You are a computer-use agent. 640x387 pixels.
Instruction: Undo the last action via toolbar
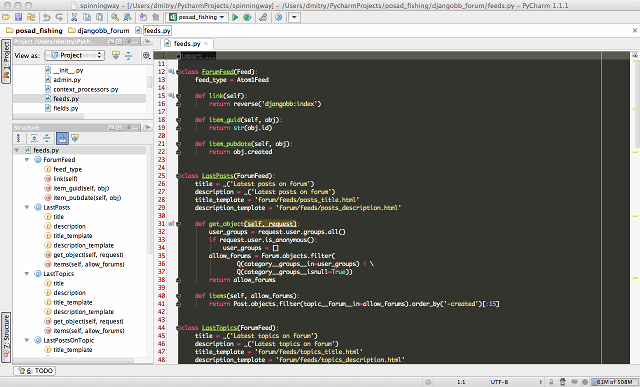(x=47, y=17)
